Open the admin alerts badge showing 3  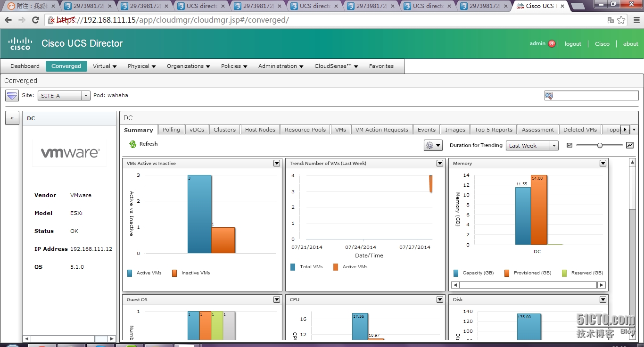552,44
